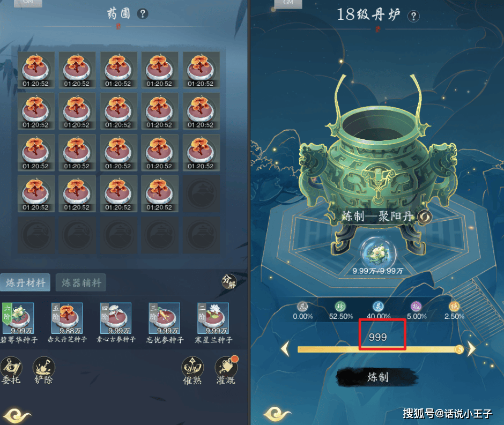Image resolution: width=504 pixels, height=425 pixels.
Task: Open the 分解 decompose round icon
Action: [229, 281]
